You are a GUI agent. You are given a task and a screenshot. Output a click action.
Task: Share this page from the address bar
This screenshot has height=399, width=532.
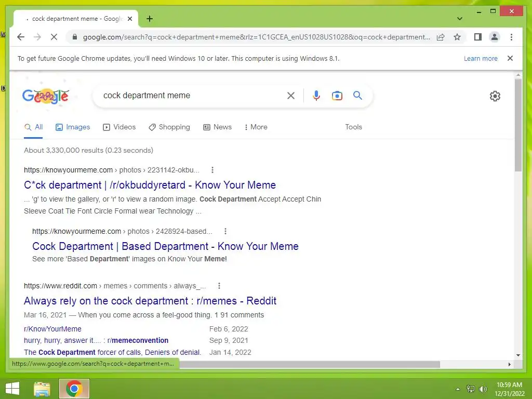click(441, 37)
